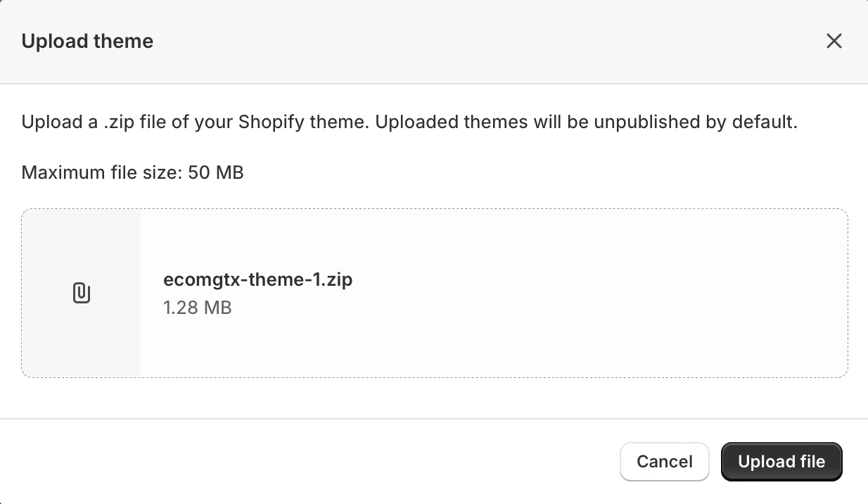The width and height of the screenshot is (868, 504).
Task: Click the Shopify theme .zip description text
Action: click(409, 122)
